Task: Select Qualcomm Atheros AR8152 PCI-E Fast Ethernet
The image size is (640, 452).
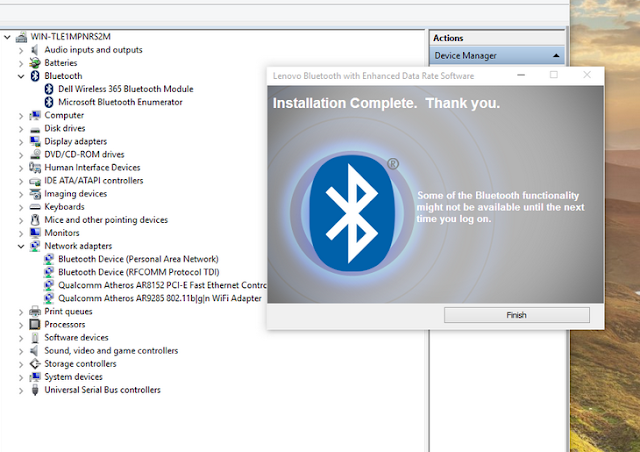Action: 162,285
